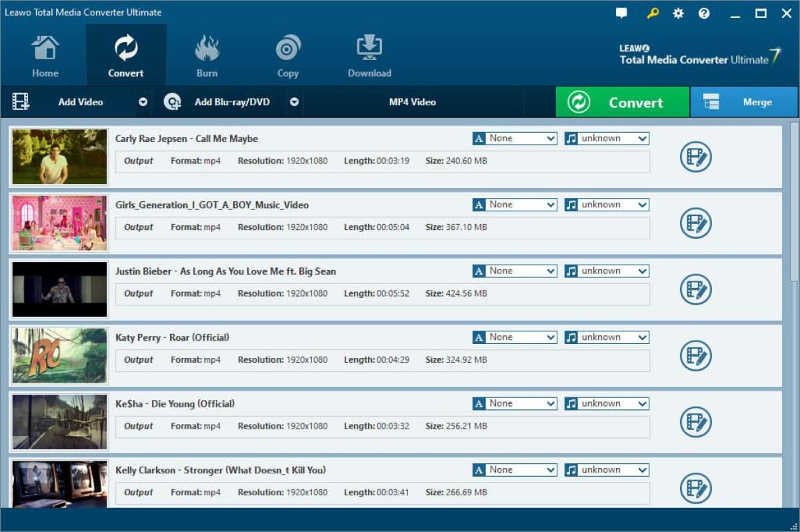
Task: Open the Burn tab
Action: coord(207,57)
